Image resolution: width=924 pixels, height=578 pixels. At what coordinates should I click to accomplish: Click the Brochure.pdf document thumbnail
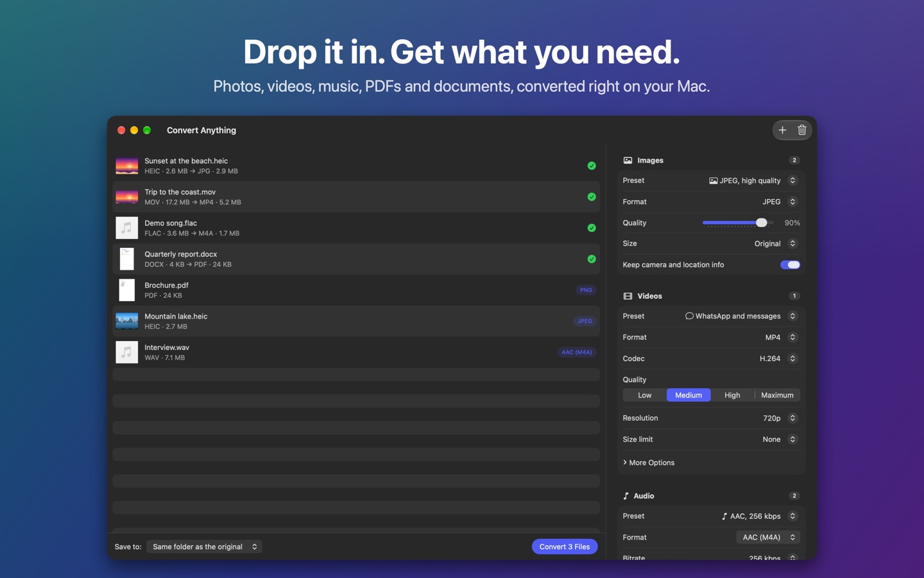point(126,290)
